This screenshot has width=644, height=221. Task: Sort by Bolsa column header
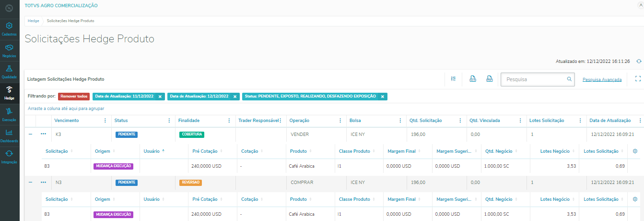click(355, 121)
